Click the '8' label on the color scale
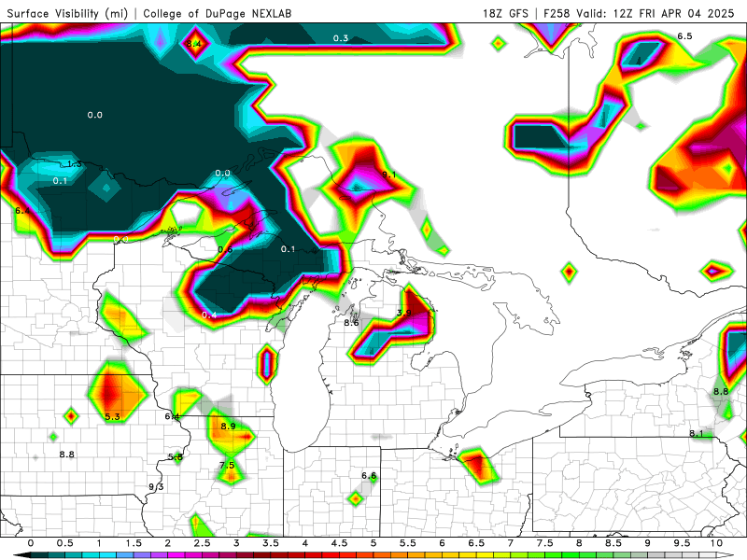The height and width of the screenshot is (560, 747). click(x=579, y=543)
